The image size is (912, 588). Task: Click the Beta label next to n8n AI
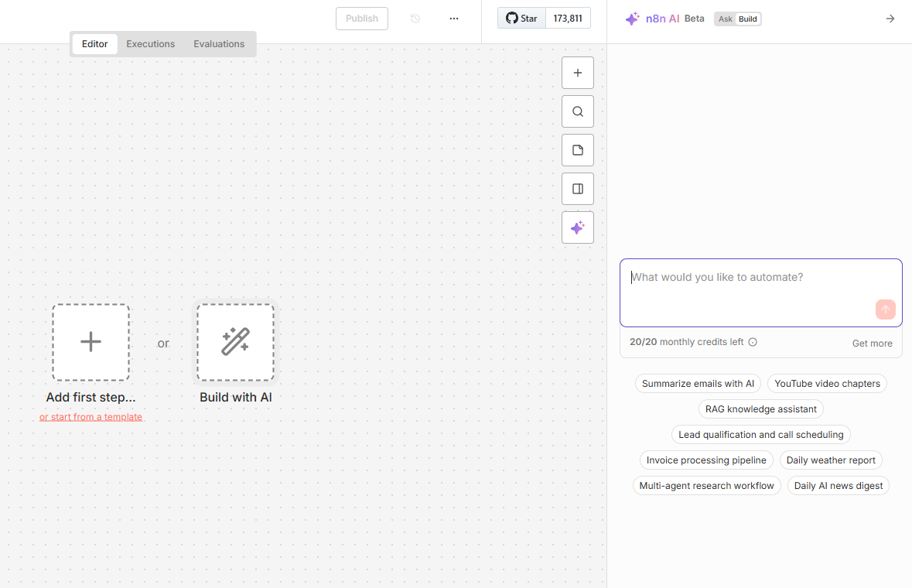coord(694,19)
